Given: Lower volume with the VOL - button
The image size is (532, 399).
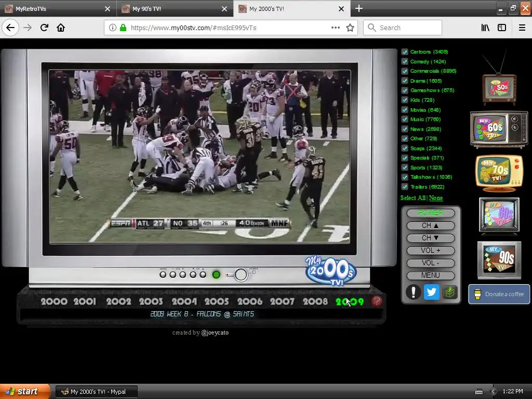Looking at the screenshot, I should pos(431,263).
